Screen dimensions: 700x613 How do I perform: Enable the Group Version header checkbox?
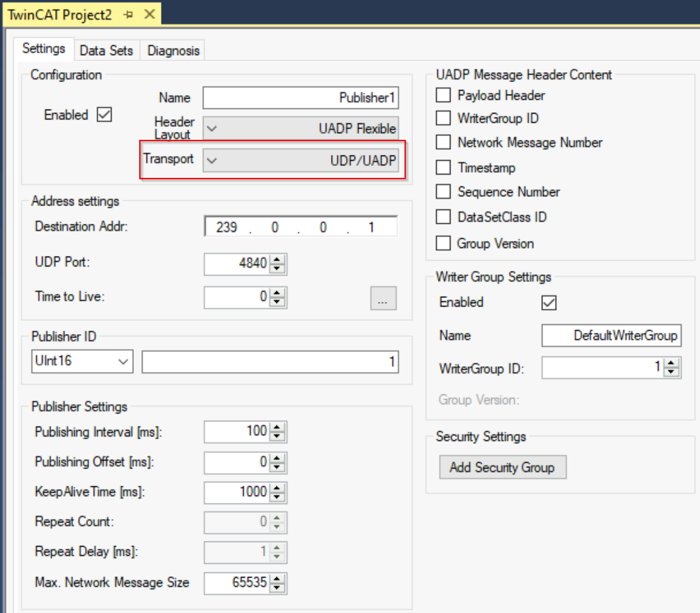(x=443, y=243)
